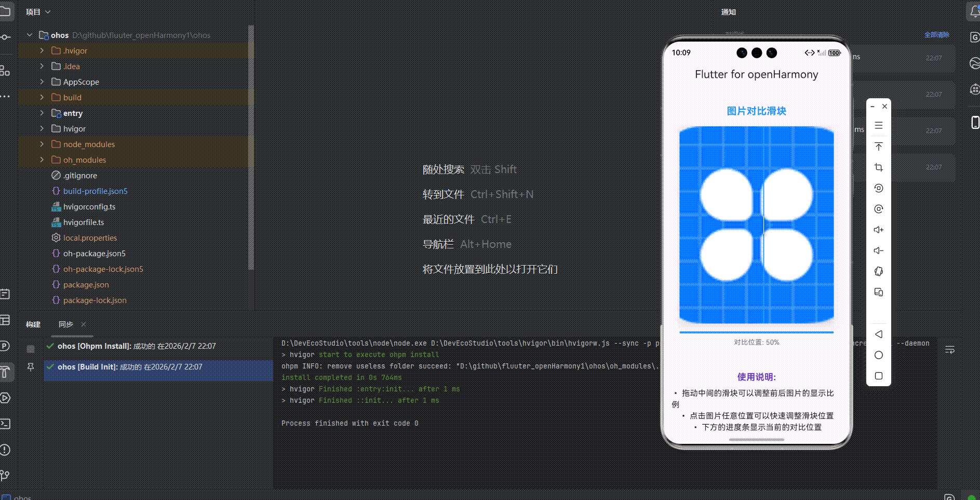The width and height of the screenshot is (980, 500).
Task: Open the emulator toolbar hamburger menu
Action: 879,125
